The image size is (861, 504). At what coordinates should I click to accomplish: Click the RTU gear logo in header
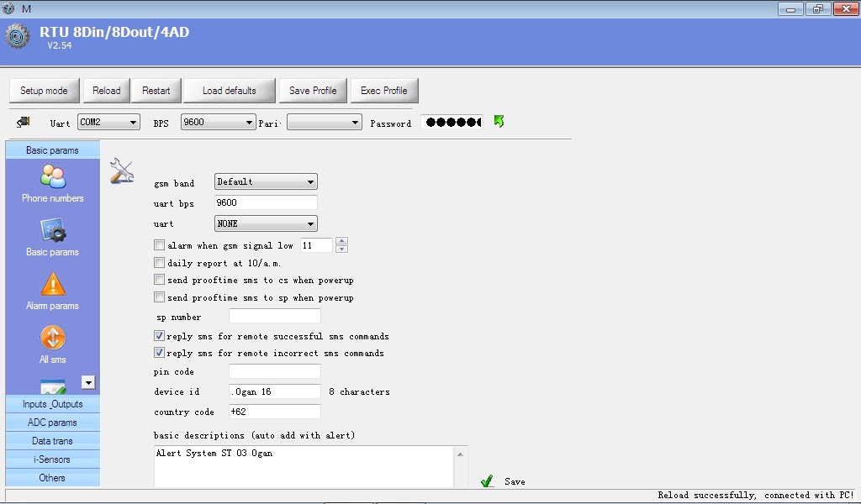(x=17, y=36)
